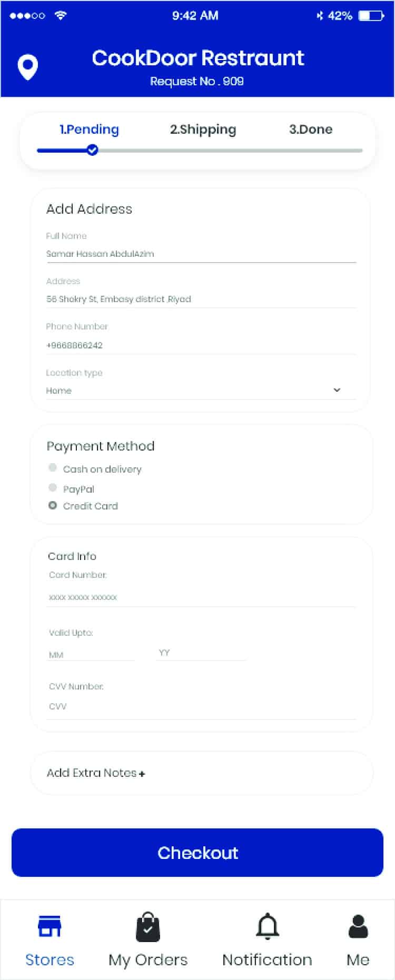Select the Credit Card payment option
Screen dimensions: 395x980
point(53,505)
